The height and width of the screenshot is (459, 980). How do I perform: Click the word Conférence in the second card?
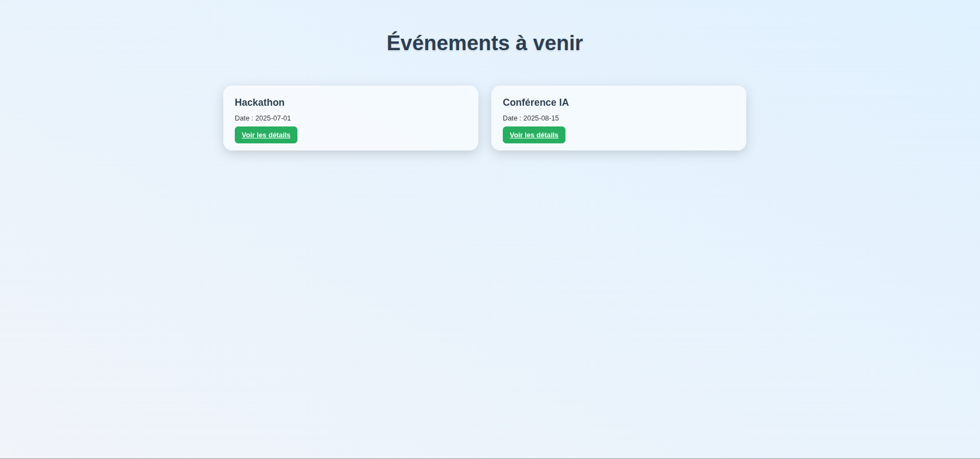[529, 102]
